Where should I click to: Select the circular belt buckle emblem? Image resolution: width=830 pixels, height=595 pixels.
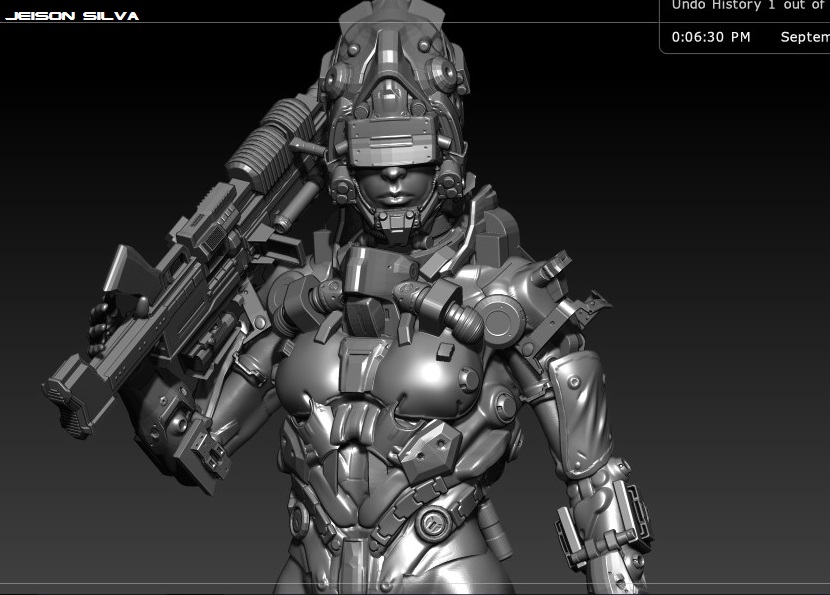433,524
